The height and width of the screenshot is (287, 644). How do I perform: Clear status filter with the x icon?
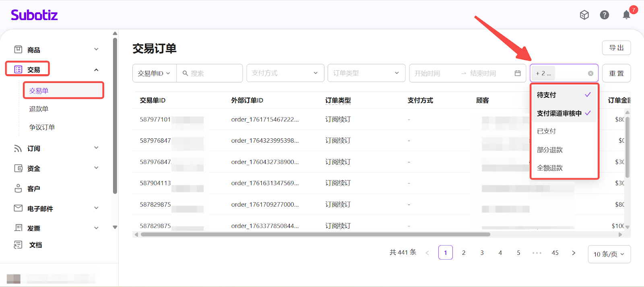(590, 74)
